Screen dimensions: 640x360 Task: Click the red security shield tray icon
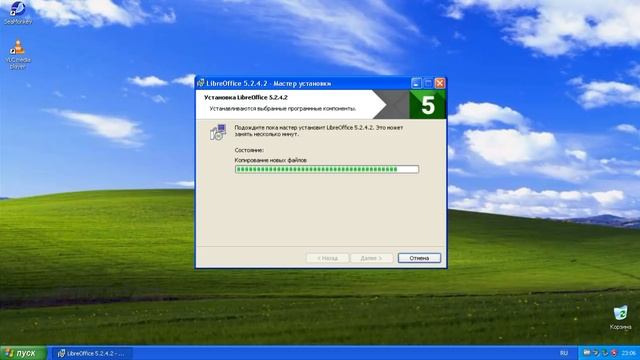pyautogui.click(x=613, y=353)
